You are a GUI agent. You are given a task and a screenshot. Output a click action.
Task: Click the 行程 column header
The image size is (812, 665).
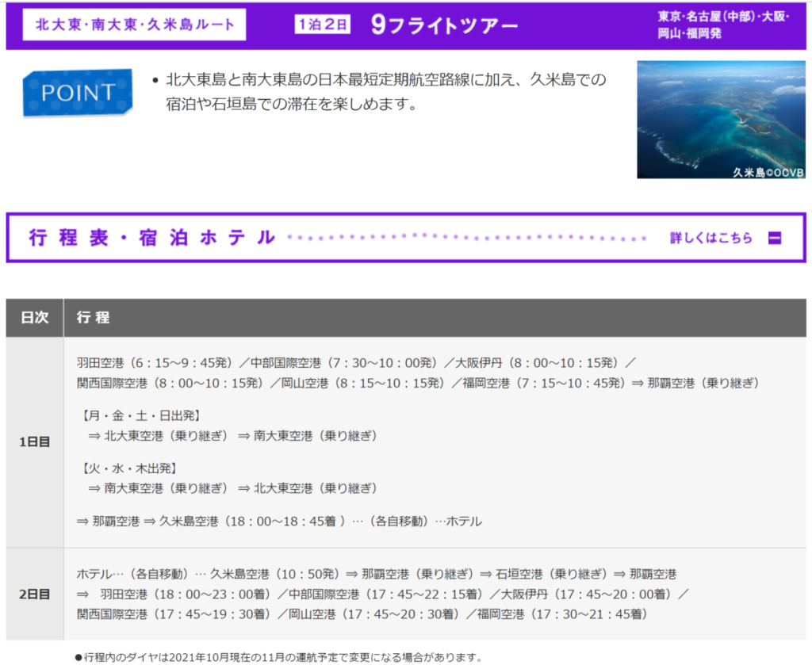click(x=93, y=318)
